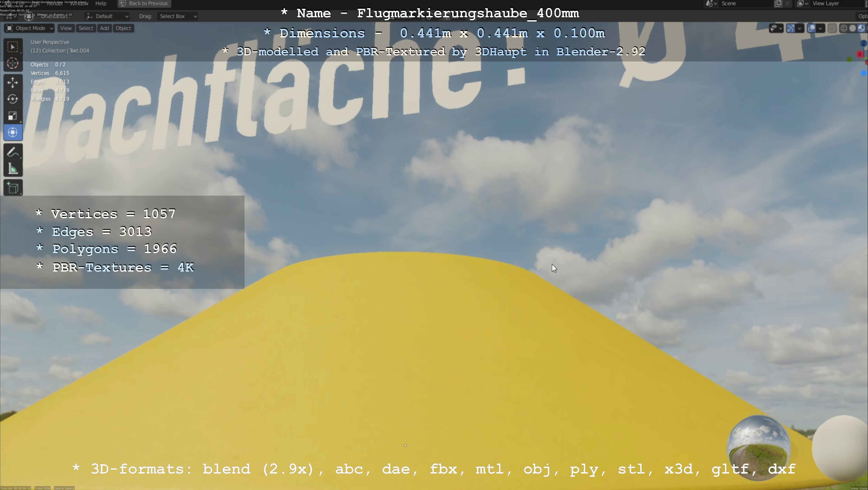Screen dimensions: 868x490
Task: Select the Scale tool
Action: (13, 116)
